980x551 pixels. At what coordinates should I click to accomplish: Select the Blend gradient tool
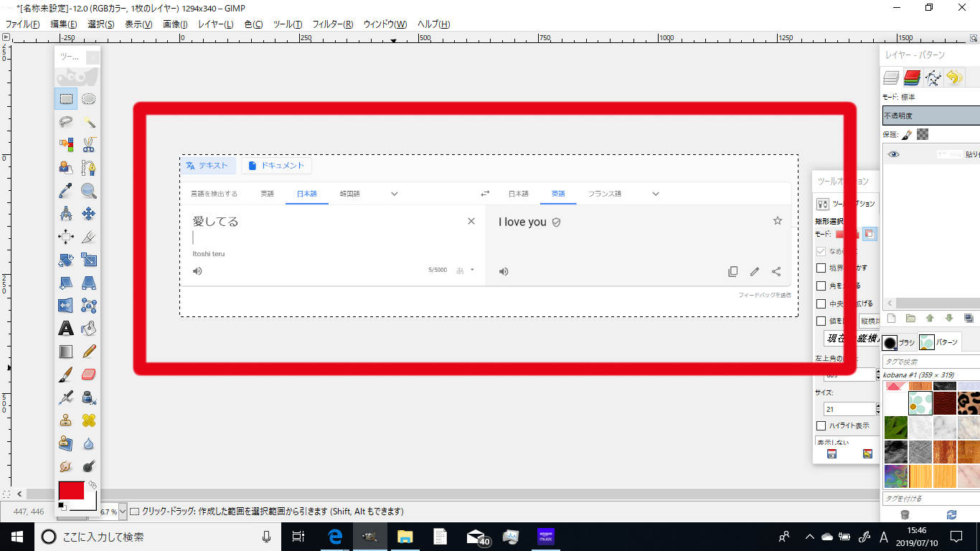(x=66, y=352)
